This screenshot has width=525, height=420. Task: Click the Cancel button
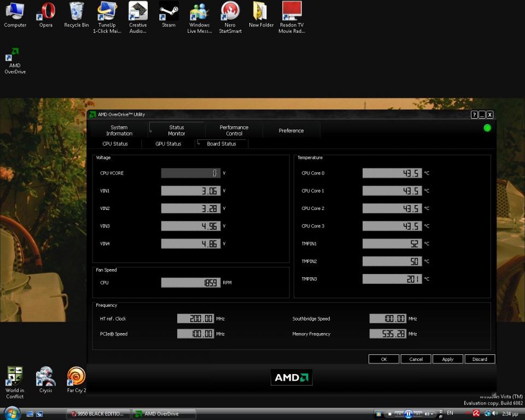[416, 359]
